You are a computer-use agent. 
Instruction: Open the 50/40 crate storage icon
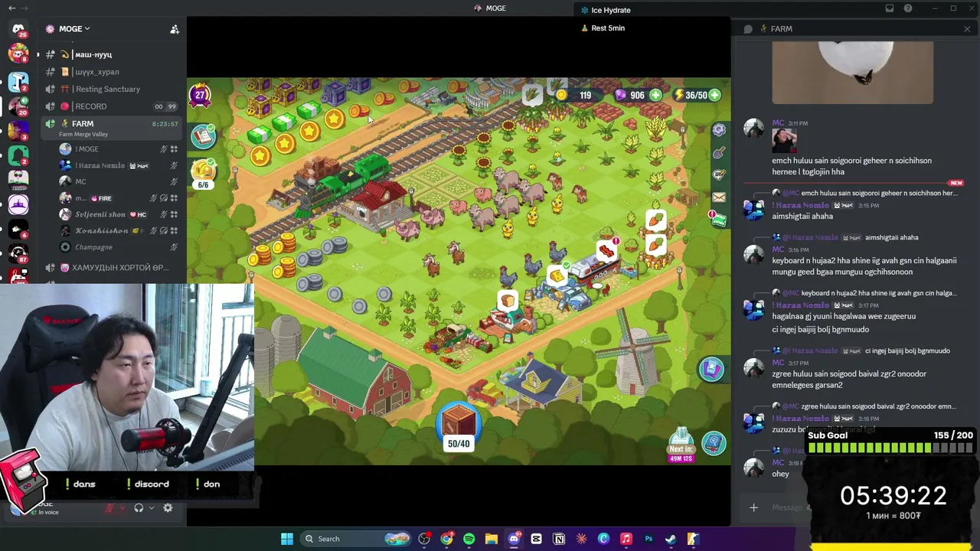[459, 427]
